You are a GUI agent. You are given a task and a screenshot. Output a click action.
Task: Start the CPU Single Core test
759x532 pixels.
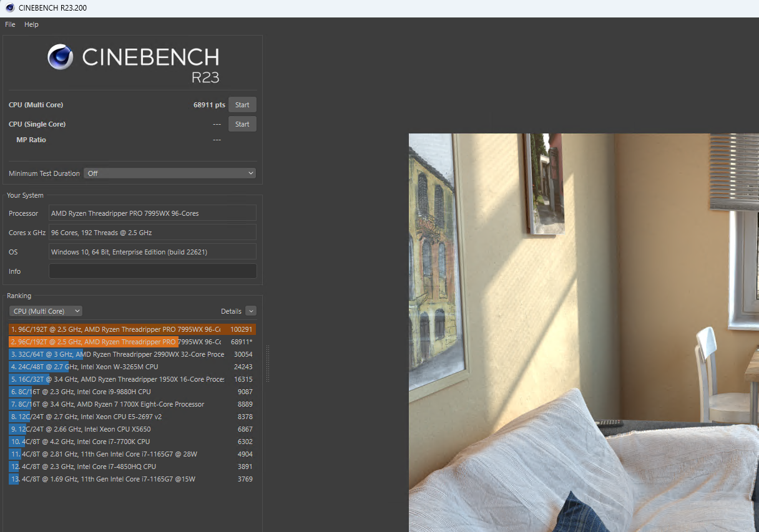pos(242,124)
